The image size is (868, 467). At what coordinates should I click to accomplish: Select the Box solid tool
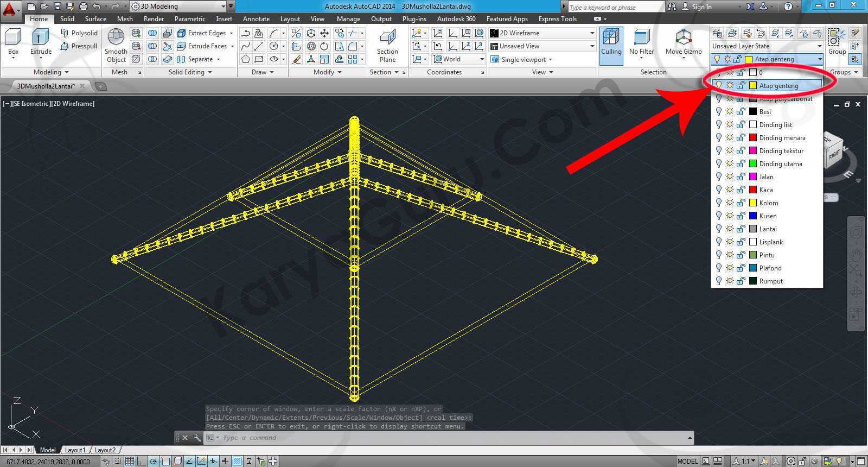coord(13,42)
